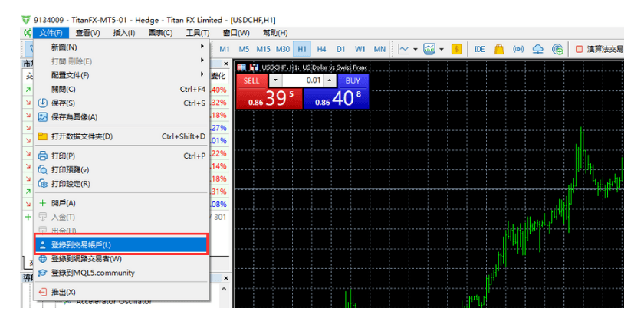Image resolution: width=644 pixels, height=334 pixels.
Task: Switch to the M15 timeframe
Action: (x=263, y=49)
